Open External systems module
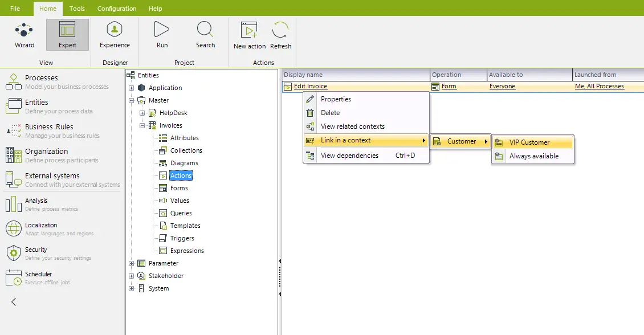 click(62, 180)
